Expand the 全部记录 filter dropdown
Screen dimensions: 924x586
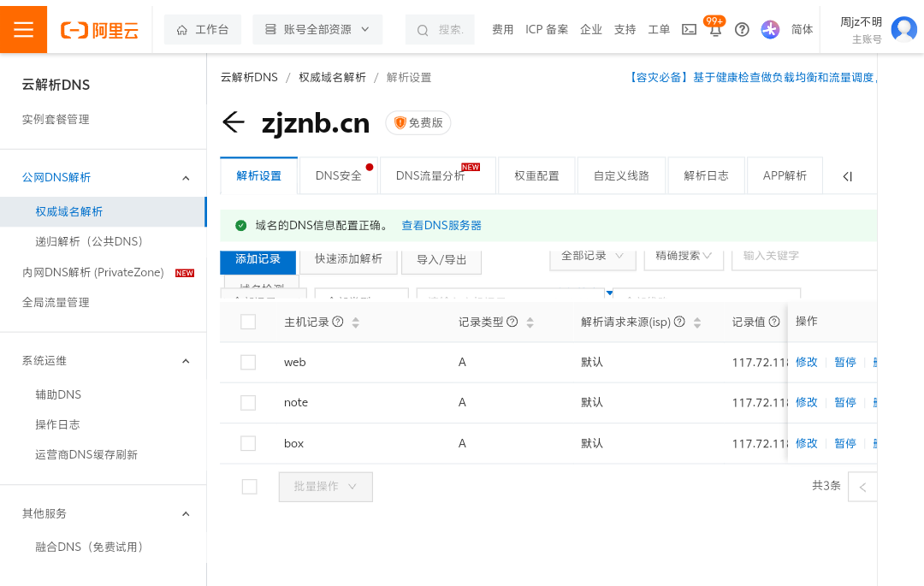[x=592, y=256]
